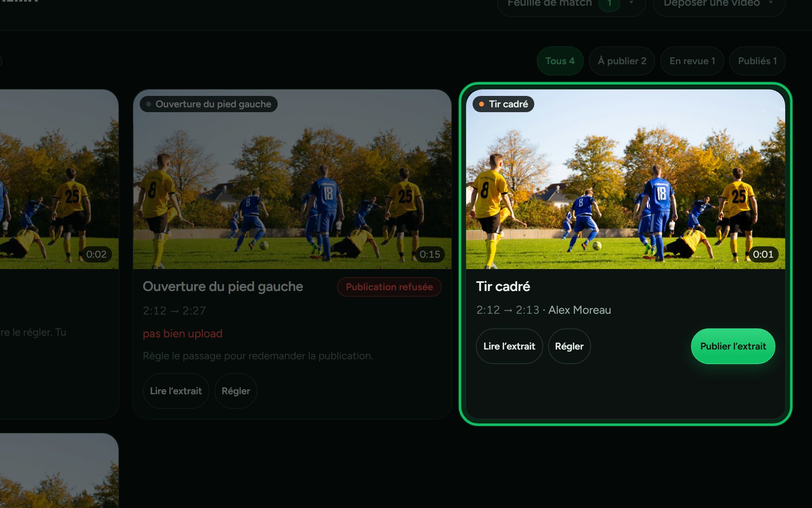Screen dimensions: 812x508
Task: Click the '2:12 → 2:13 · Alex Moreau' line
Action: [544, 310]
